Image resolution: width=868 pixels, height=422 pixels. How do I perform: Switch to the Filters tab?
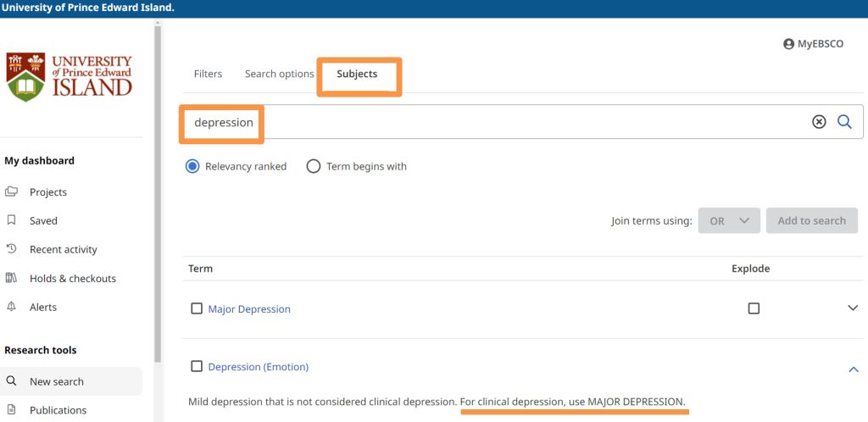[208, 75]
